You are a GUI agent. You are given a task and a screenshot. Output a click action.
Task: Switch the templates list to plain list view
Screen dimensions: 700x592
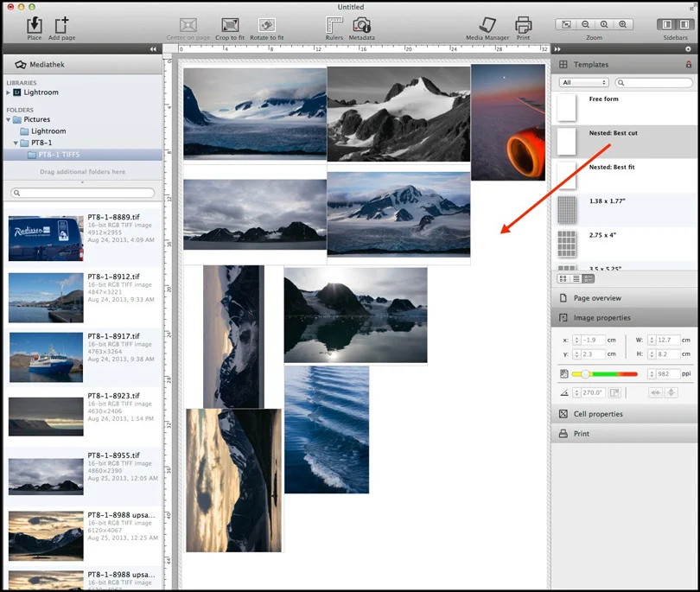(x=576, y=278)
